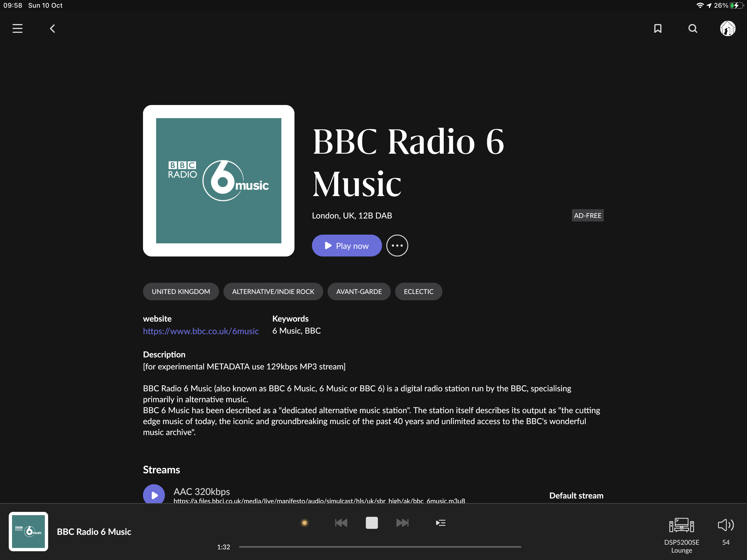
Task: Select the ALTERNATIVE/INDIE ROCK tag
Action: [x=273, y=291]
